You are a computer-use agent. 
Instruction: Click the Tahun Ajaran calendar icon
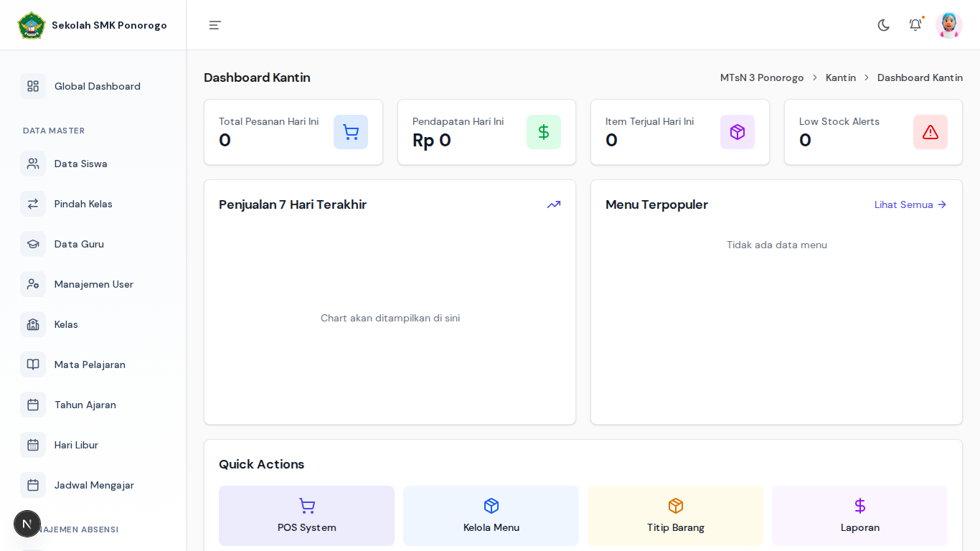[33, 405]
